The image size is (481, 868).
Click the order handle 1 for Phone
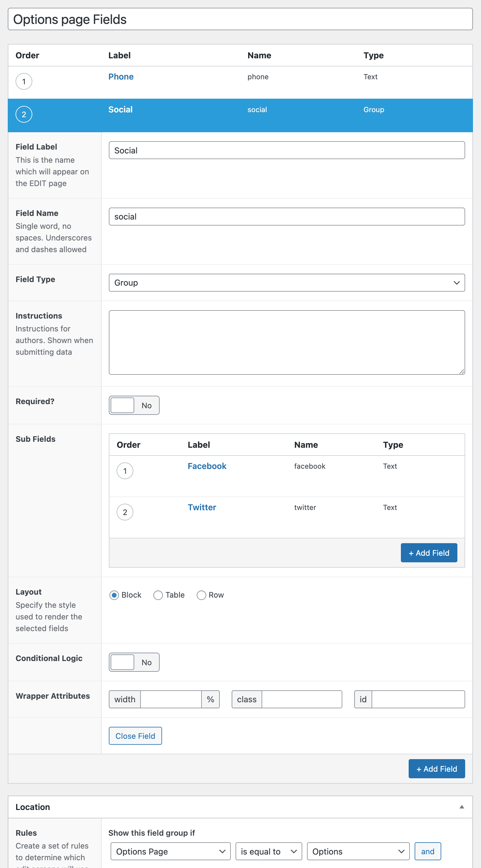coord(24,82)
